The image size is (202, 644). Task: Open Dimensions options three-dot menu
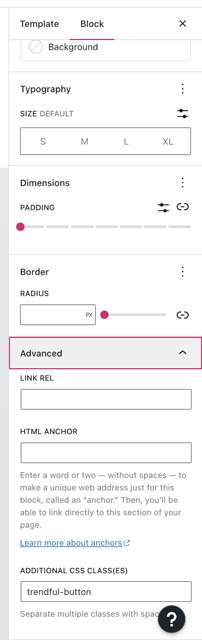click(183, 183)
